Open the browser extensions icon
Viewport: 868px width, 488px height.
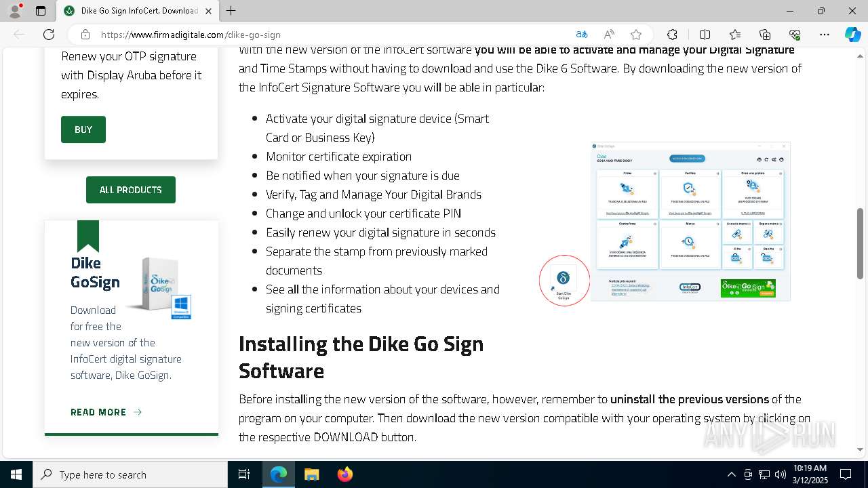click(x=672, y=35)
